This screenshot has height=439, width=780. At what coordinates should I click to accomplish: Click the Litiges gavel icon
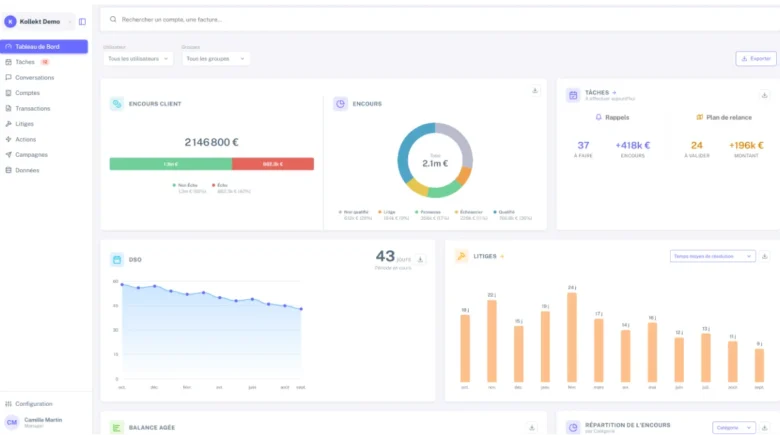click(461, 256)
